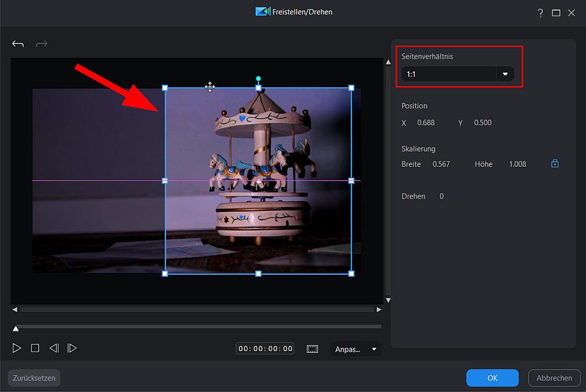Click the Höhe value 1.008
This screenshot has height=392, width=586.
coord(518,164)
